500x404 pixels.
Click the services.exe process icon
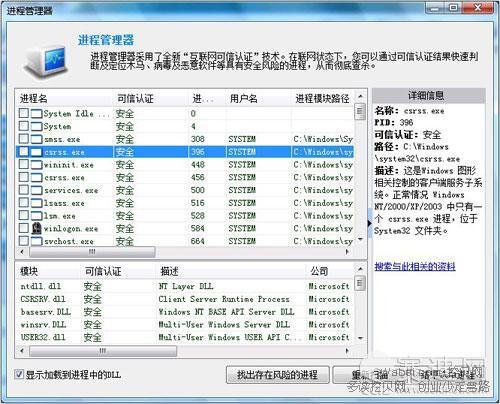36,190
